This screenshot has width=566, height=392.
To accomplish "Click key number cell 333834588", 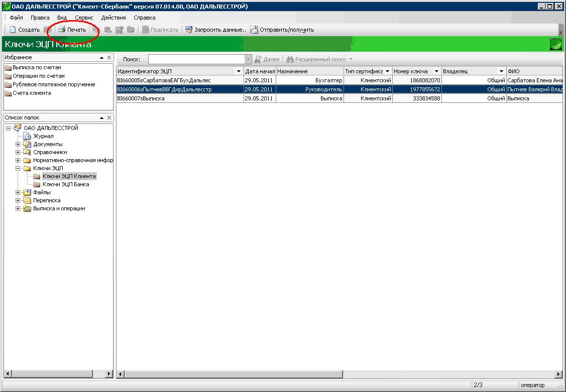I will 417,98.
